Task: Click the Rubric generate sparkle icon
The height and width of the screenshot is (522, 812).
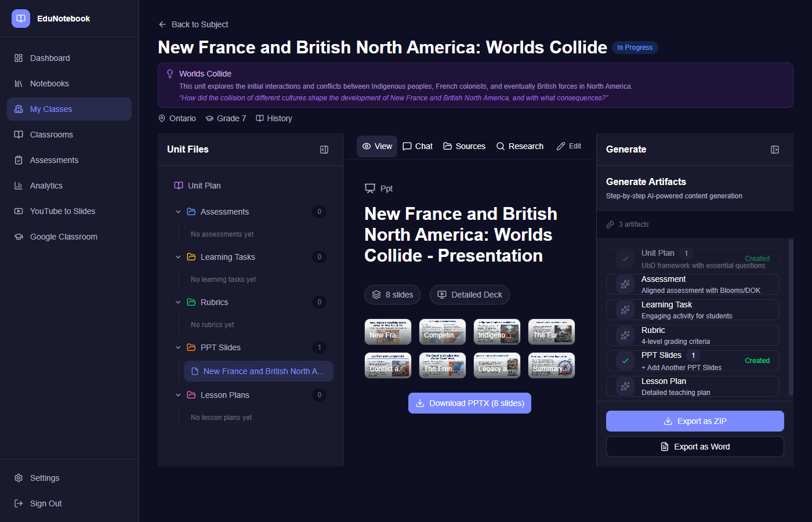Action: click(625, 335)
